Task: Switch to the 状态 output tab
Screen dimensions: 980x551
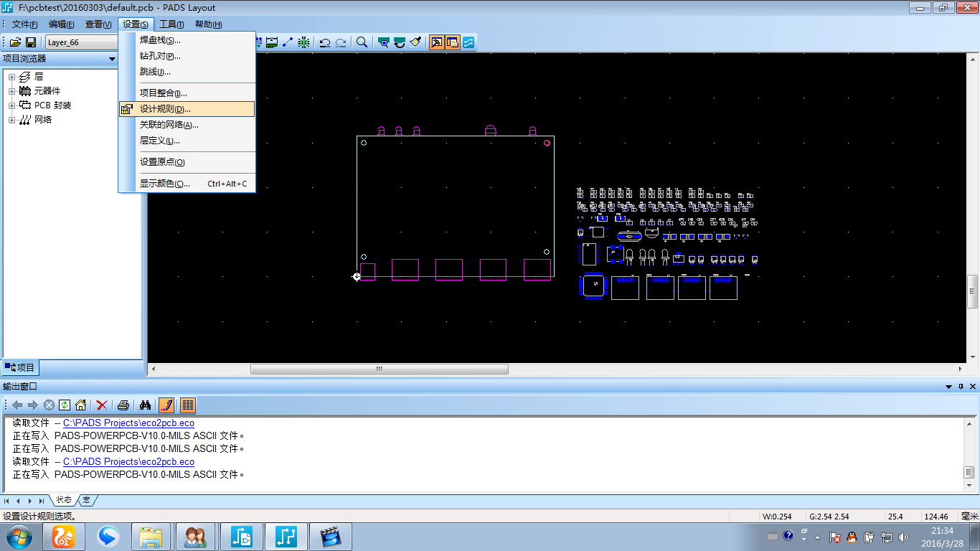Action: (x=65, y=500)
